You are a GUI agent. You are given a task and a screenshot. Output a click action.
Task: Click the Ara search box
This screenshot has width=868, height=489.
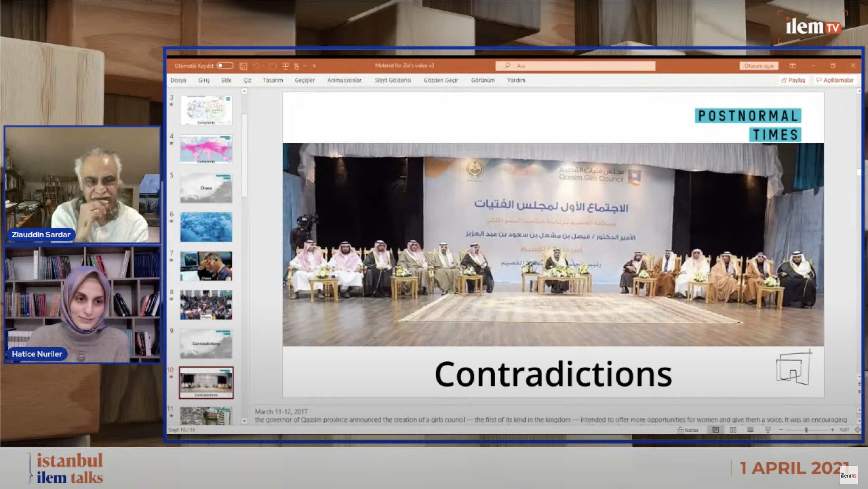[575, 66]
